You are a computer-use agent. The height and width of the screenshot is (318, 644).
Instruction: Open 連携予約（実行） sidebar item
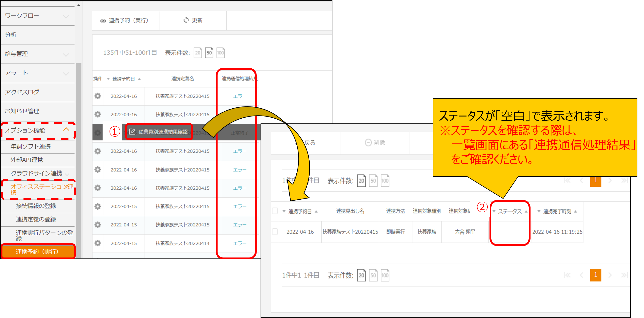pos(37,251)
